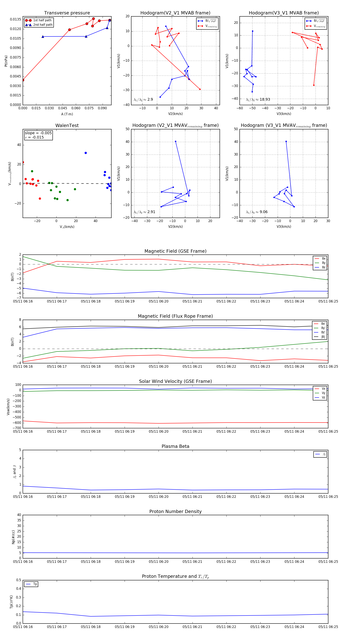Click the 'Proton Number Density' title

(x=175, y=511)
